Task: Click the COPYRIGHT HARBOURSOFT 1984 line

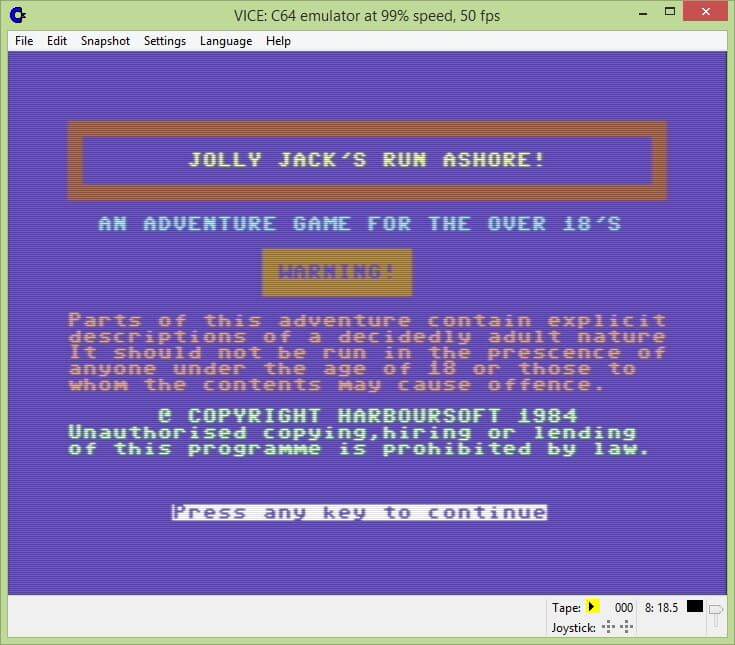Action: click(368, 415)
